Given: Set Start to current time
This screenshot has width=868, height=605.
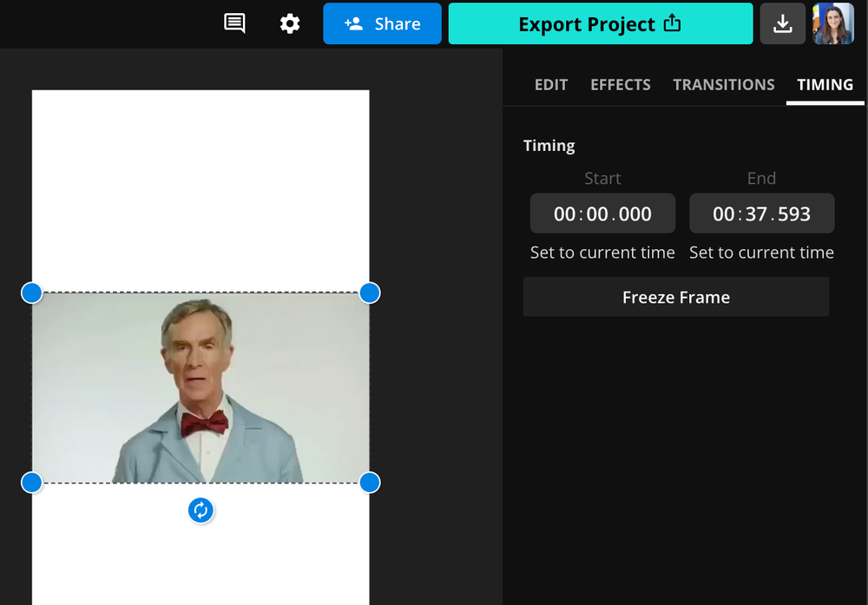Looking at the screenshot, I should (x=602, y=252).
